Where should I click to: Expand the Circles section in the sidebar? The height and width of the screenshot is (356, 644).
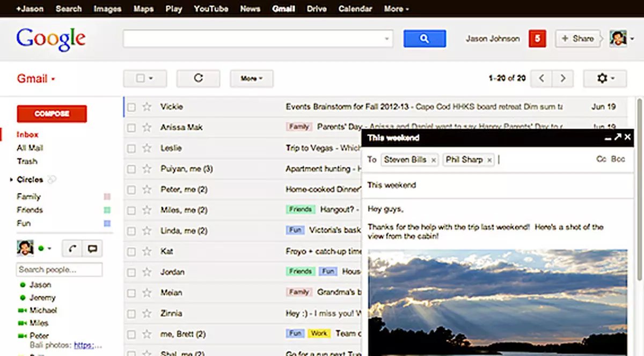point(12,180)
